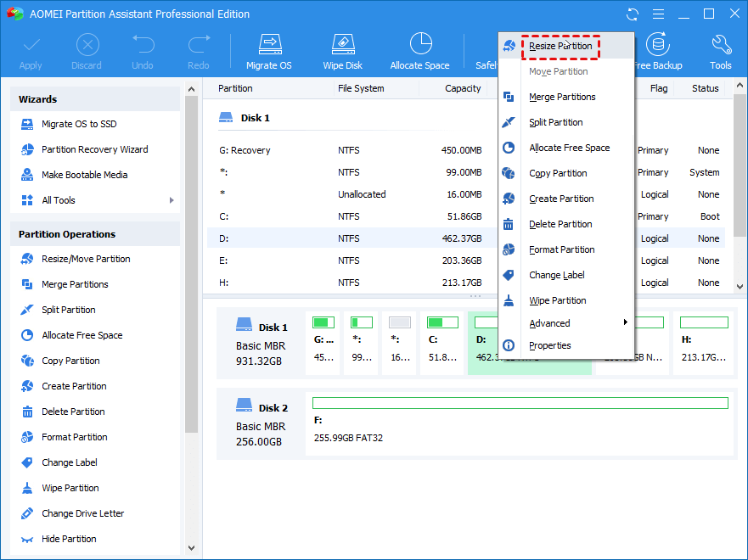Viewport: 748px width, 560px height.
Task: Choose Delete Partition in context menu
Action: (565, 224)
